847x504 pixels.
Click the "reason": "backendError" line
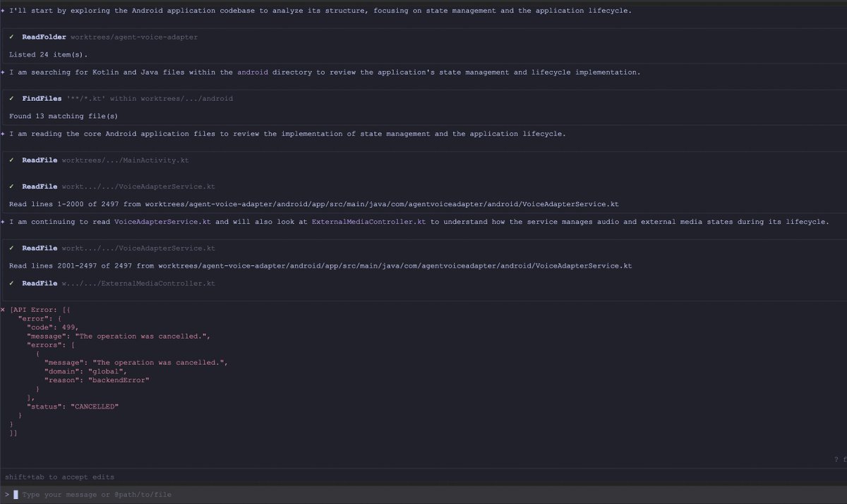[97, 380]
